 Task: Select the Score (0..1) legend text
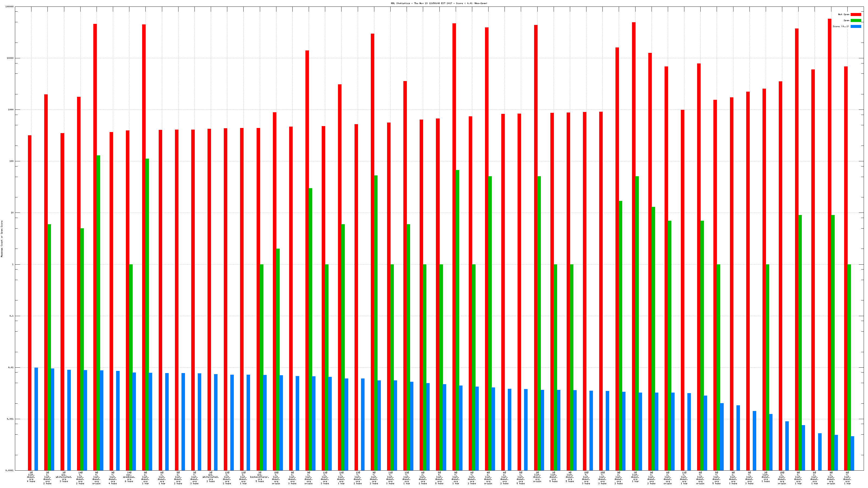tap(841, 26)
